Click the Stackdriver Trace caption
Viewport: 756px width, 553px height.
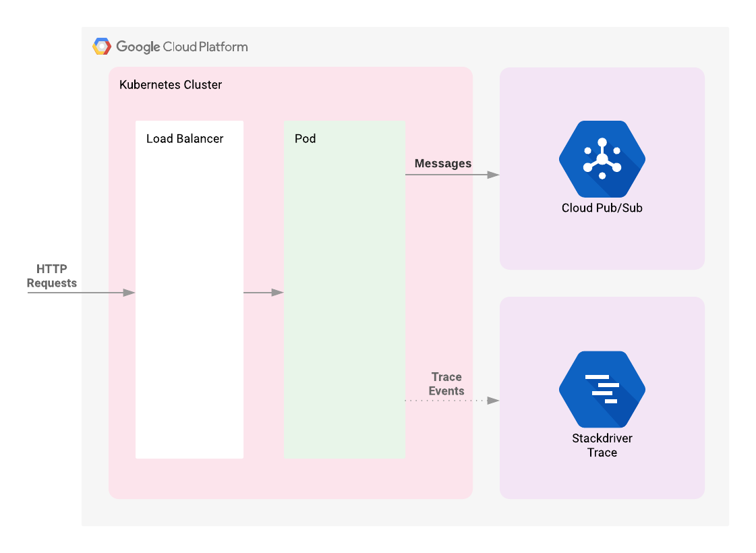tap(602, 445)
